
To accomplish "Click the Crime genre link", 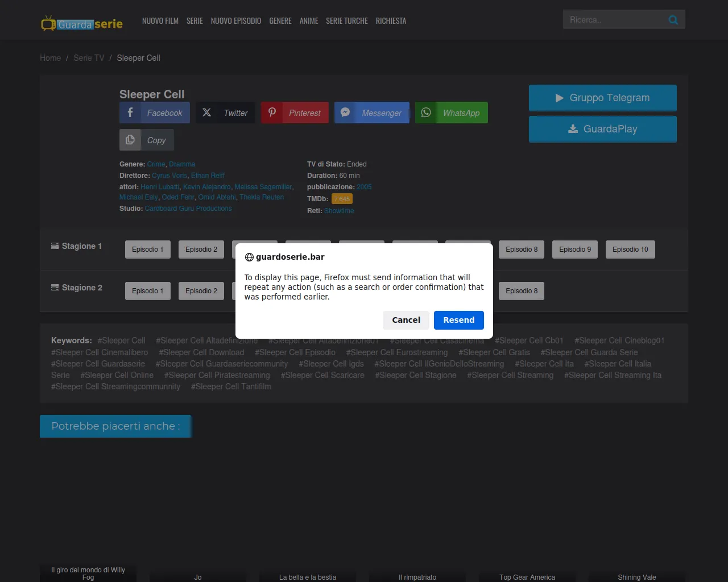I will pyautogui.click(x=156, y=164).
